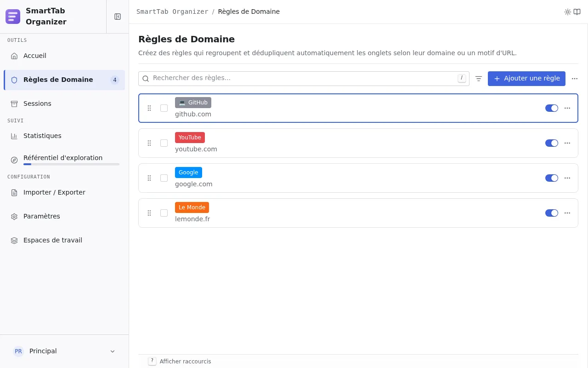Select the Le Monde rule checkbox

coord(164,213)
